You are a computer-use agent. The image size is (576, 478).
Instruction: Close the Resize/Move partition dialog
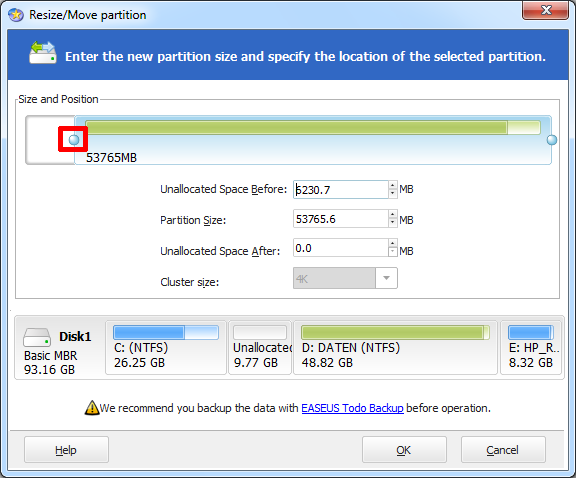(546, 10)
